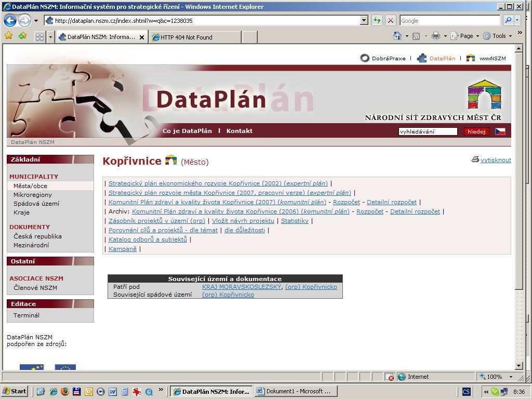The height and width of the screenshot is (399, 532).
Task: Click the red hledej button
Action: tap(476, 131)
